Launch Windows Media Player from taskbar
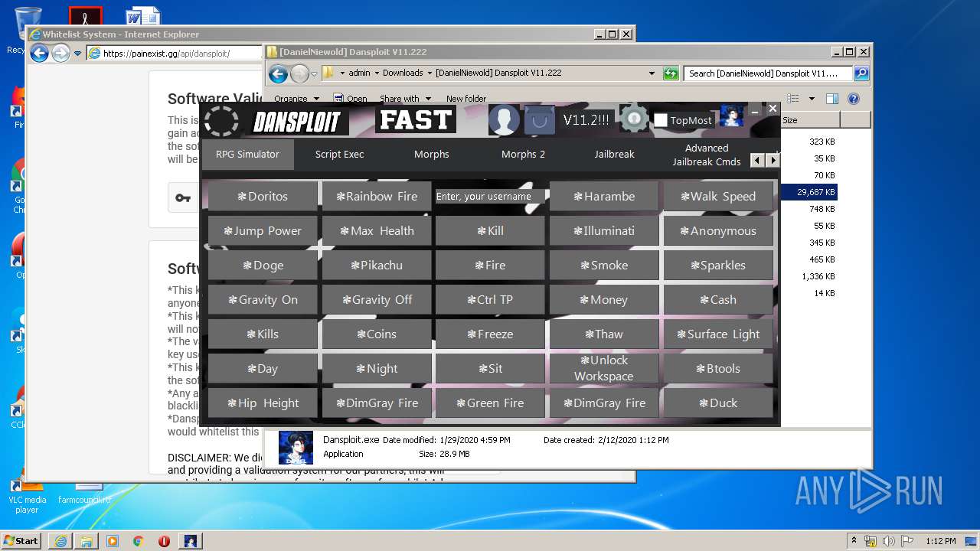The width and height of the screenshot is (980, 551). point(113,541)
